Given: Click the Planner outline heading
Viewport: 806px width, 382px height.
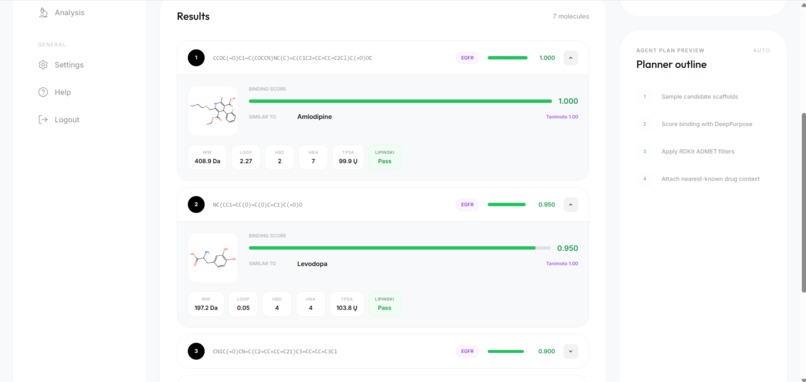Looking at the screenshot, I should point(671,65).
